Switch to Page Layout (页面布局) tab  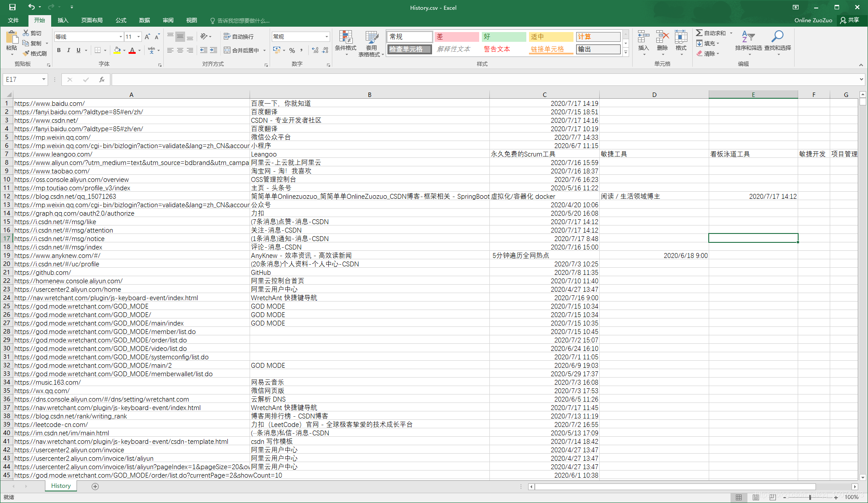click(x=92, y=20)
